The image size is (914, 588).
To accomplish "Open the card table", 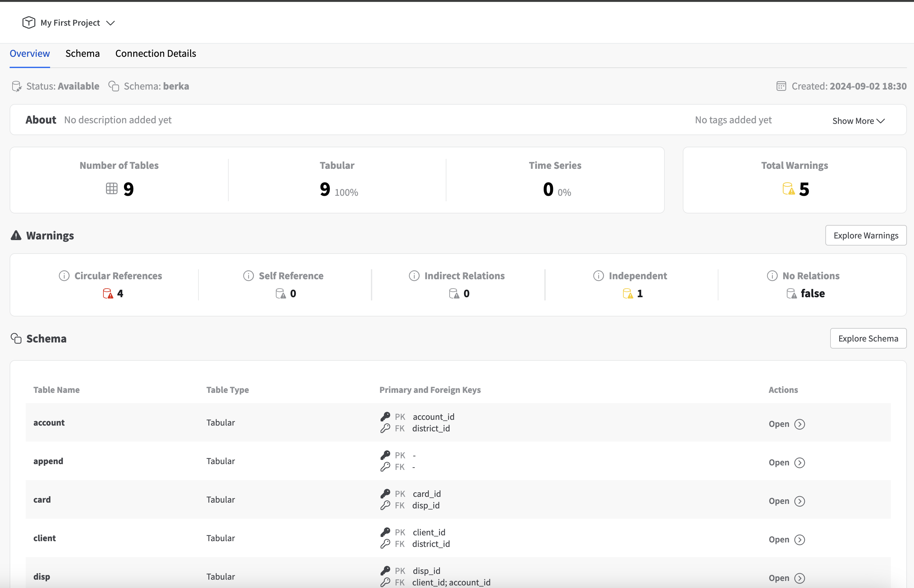I will 787,501.
